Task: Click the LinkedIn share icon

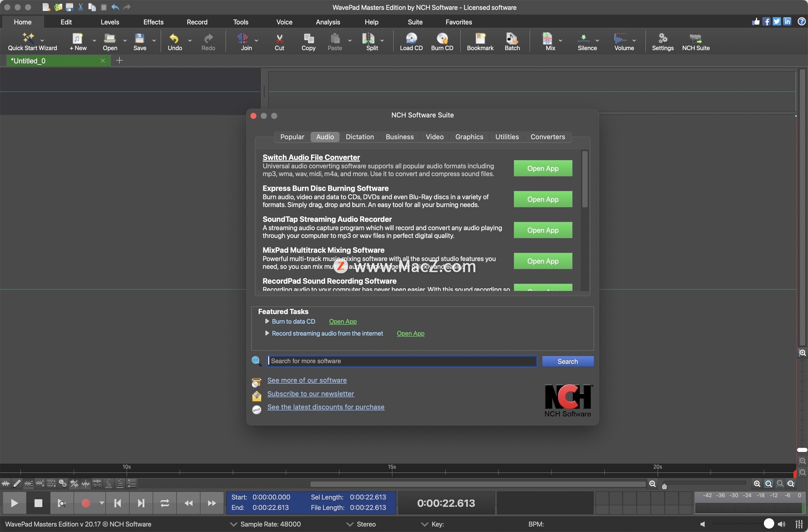Action: [787, 21]
